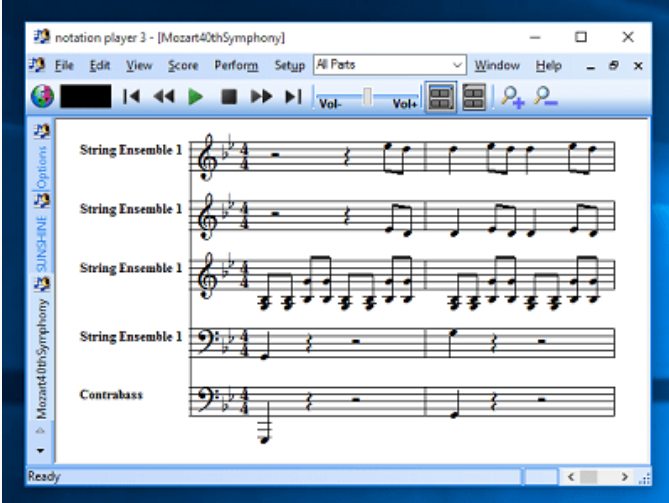Click the application icon in title bar
669x503 pixels.
[42, 37]
